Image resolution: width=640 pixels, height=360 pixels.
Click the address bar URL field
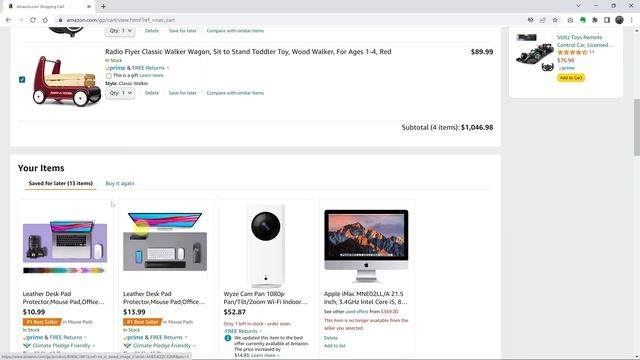tap(290, 20)
